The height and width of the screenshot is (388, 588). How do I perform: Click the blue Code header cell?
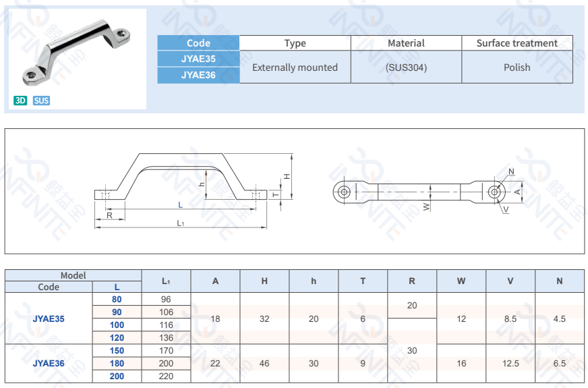point(198,43)
